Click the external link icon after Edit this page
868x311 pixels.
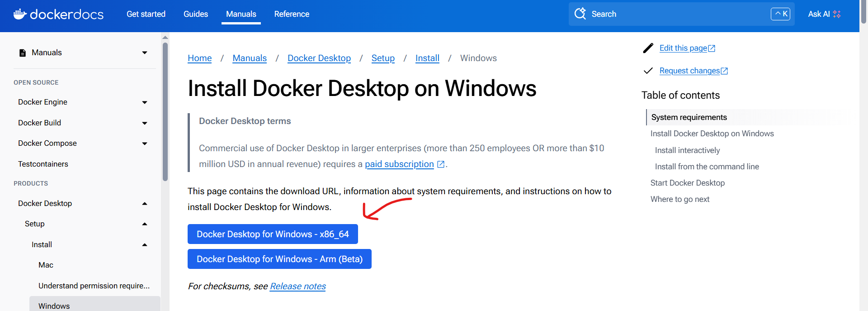tap(712, 48)
